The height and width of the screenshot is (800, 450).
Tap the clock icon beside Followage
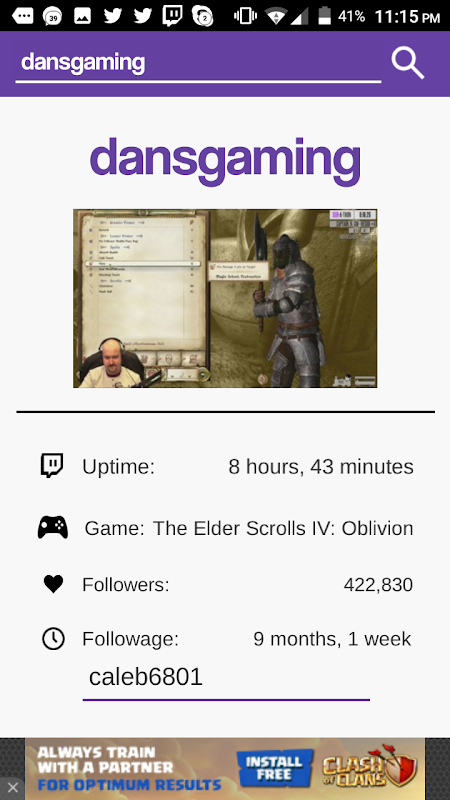(53, 638)
